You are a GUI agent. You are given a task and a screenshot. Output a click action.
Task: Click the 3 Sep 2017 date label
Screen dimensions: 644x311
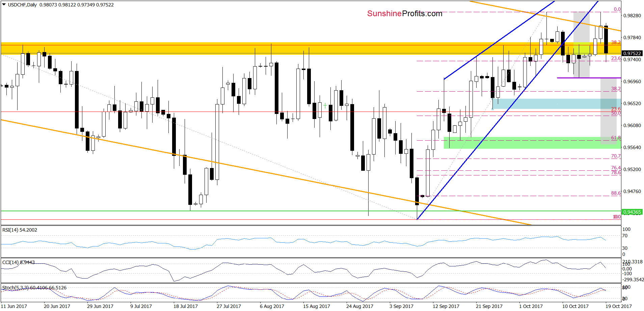coord(401,306)
